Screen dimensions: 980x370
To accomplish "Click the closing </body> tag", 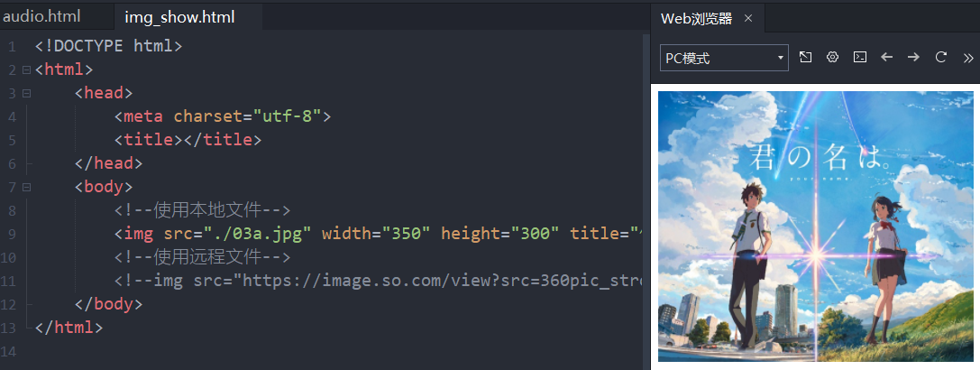I will pos(109,303).
